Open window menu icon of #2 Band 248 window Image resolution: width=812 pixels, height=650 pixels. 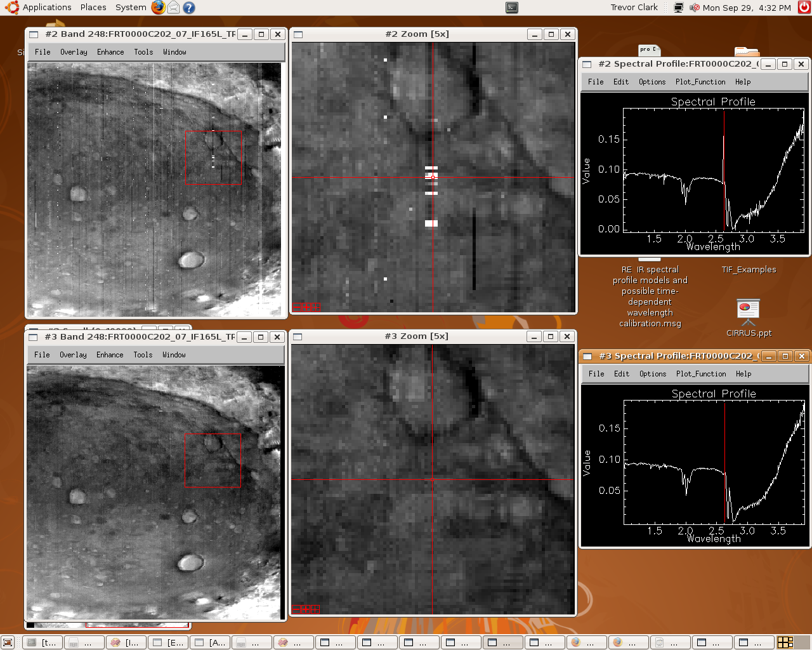pyautogui.click(x=34, y=34)
